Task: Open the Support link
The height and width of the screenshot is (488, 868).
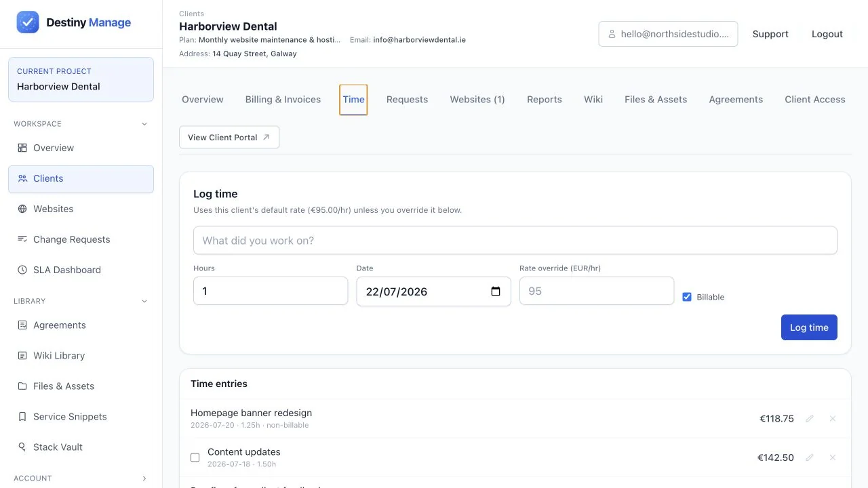Action: 770,34
